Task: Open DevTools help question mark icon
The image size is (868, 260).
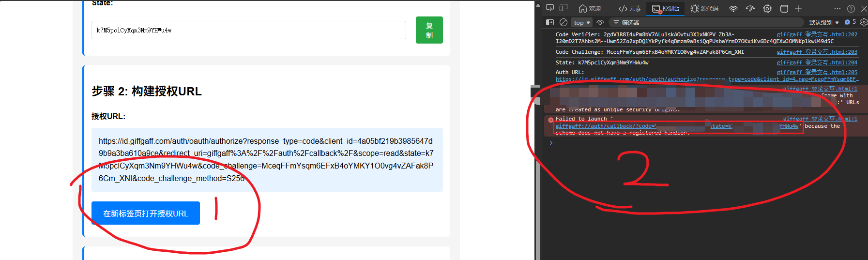Action: click(851, 8)
